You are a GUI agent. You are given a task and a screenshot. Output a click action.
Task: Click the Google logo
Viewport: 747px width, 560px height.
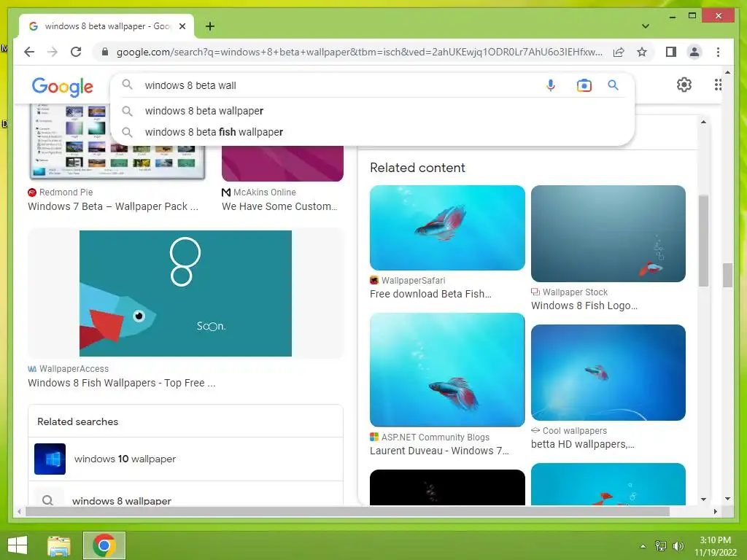pyautogui.click(x=63, y=87)
